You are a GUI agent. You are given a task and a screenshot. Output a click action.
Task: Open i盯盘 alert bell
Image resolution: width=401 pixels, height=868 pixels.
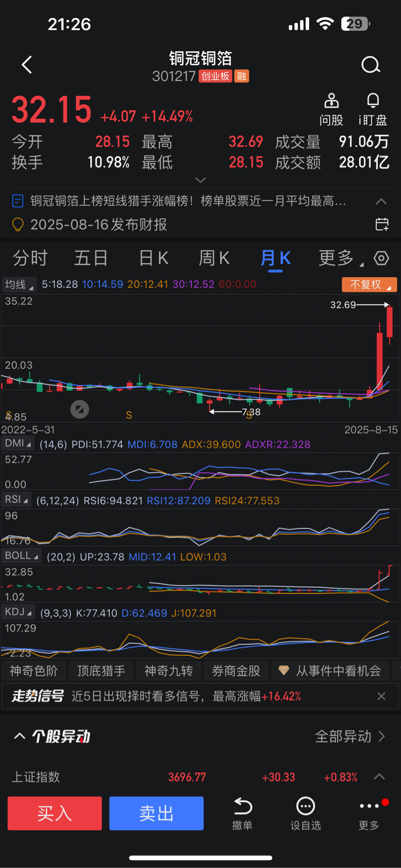coord(373,110)
